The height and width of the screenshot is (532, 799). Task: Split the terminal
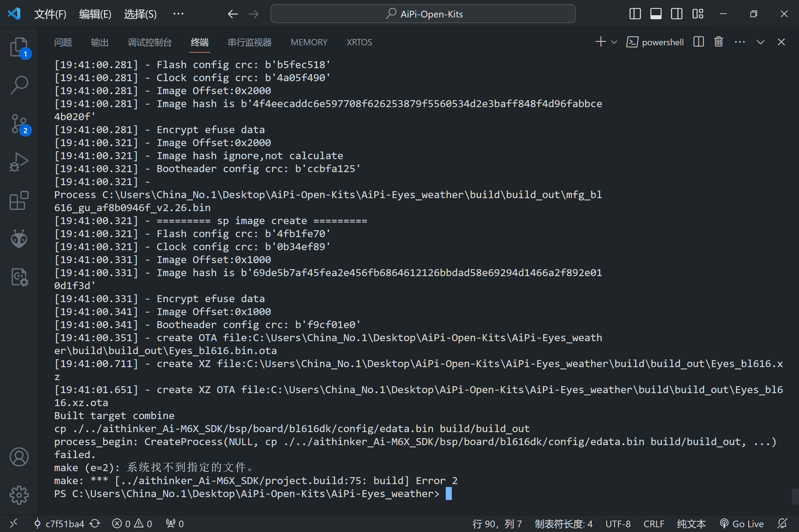(698, 42)
